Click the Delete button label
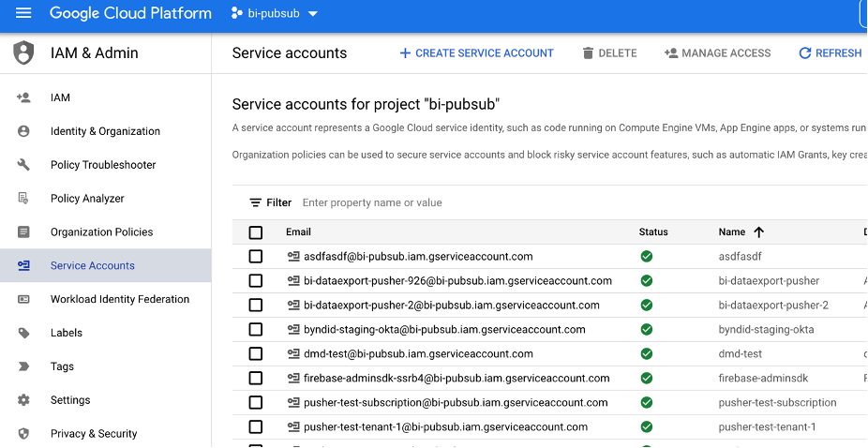Screen dimensions: 868x448 pyautogui.click(x=618, y=53)
